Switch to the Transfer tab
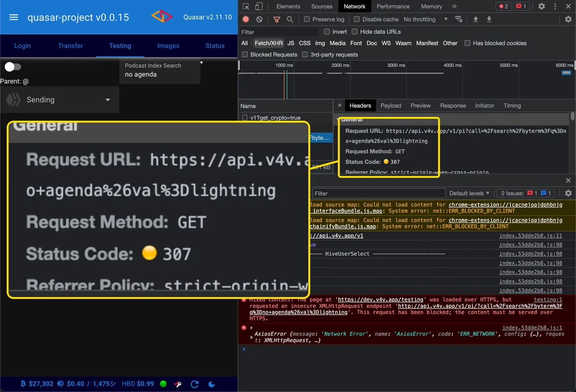Image resolution: width=576 pixels, height=392 pixels. [71, 46]
